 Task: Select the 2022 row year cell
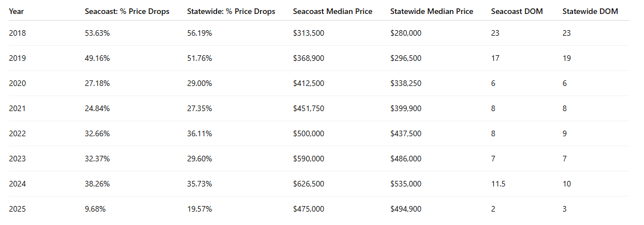click(17, 133)
